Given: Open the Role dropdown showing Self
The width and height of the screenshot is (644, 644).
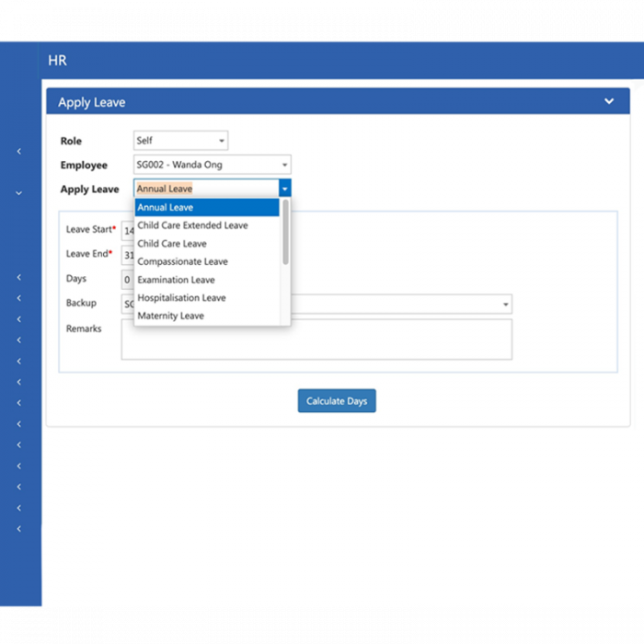Looking at the screenshot, I should pos(180,141).
